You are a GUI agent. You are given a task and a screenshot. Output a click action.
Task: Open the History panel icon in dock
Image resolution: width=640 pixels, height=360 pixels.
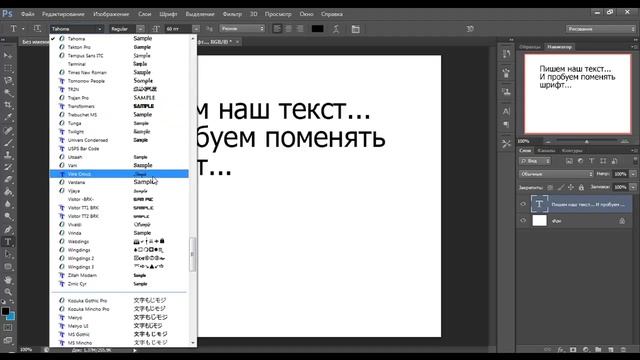point(507,54)
